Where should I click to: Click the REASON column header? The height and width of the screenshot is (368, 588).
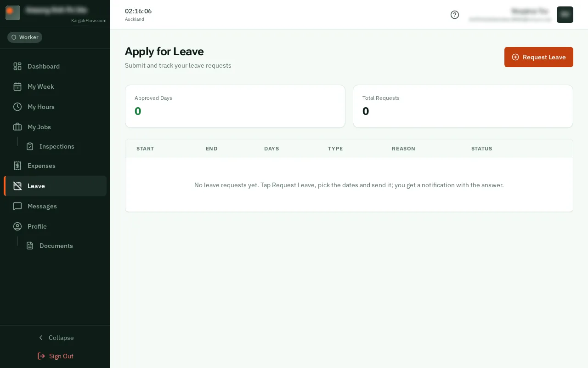403,149
